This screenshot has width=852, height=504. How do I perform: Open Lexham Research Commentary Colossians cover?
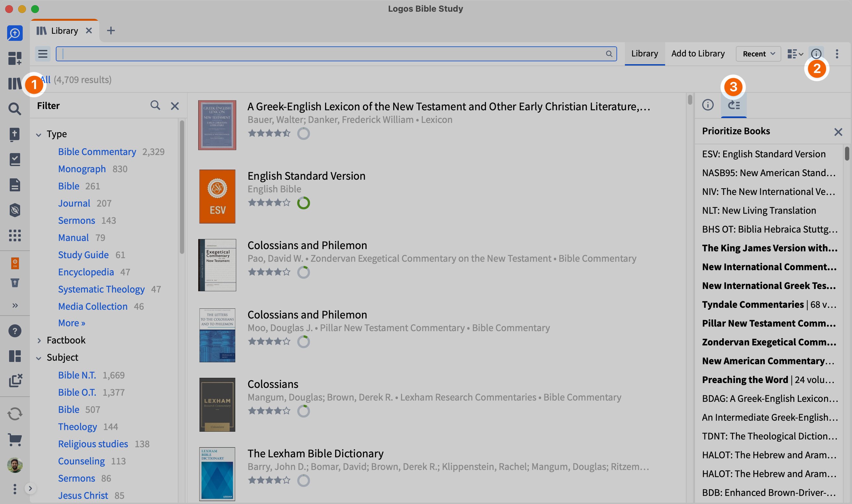[217, 404]
